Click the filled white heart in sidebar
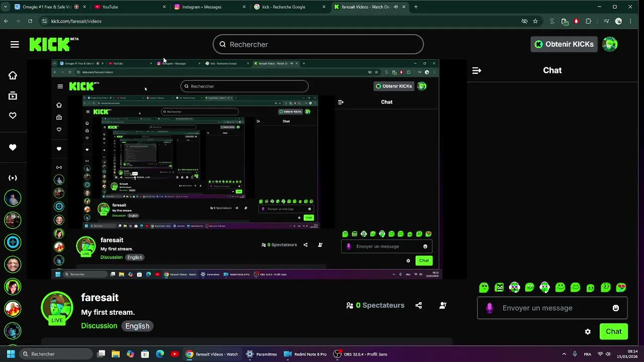The height and width of the screenshot is (362, 644). [x=13, y=147]
